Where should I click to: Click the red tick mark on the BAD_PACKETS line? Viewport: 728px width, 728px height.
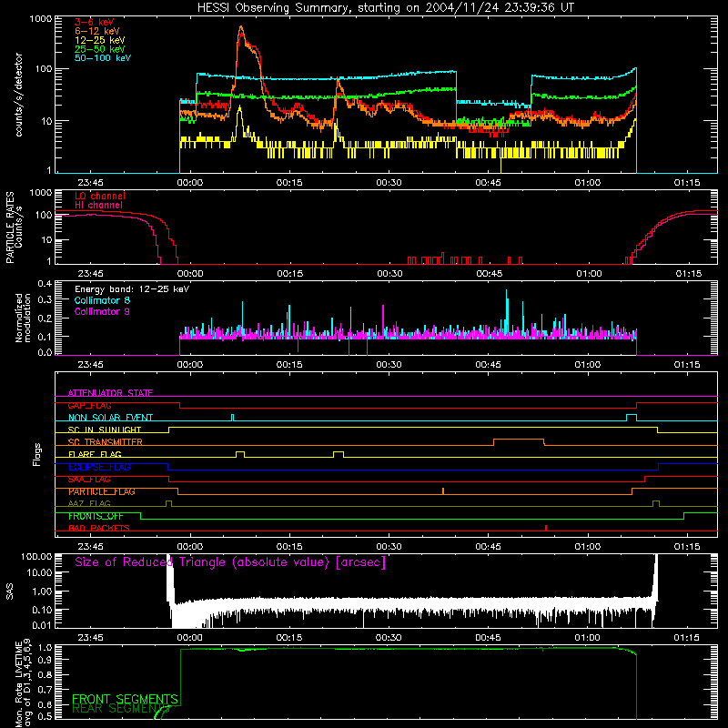pos(546,528)
